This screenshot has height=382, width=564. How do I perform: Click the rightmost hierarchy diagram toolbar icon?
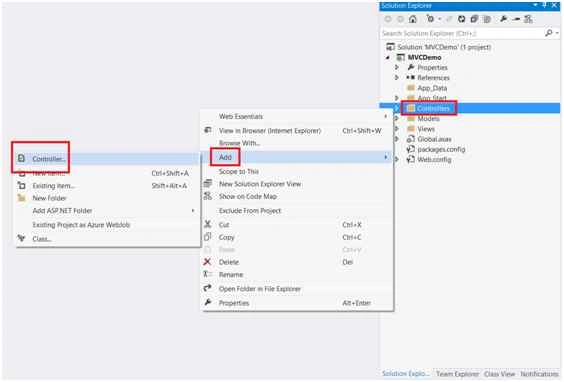(x=528, y=19)
